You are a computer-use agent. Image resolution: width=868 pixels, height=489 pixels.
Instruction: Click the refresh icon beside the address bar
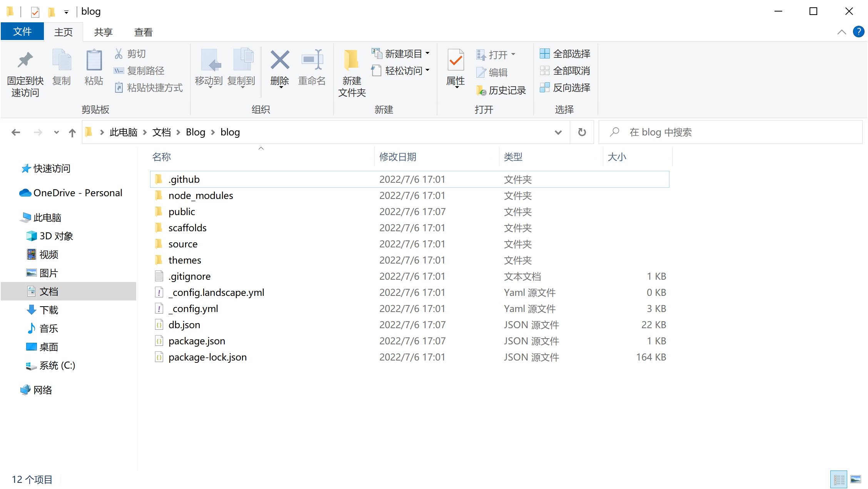point(582,132)
